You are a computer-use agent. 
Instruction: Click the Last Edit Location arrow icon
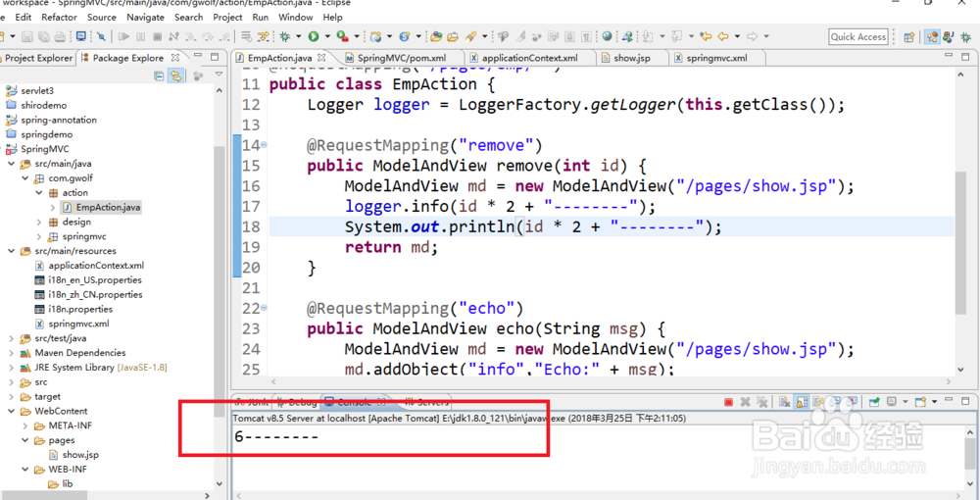(706, 36)
